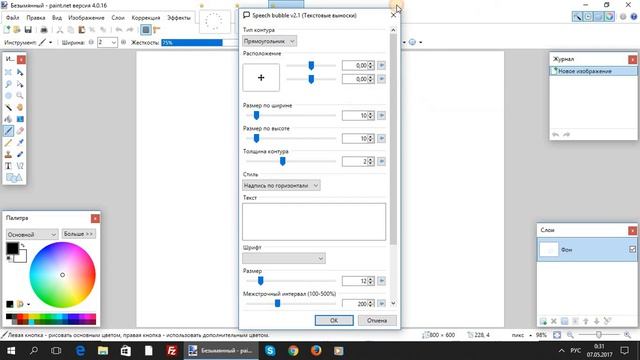The width and height of the screenshot is (640, 360).
Task: Select Новое изображение entry in Журнал
Action: point(593,71)
